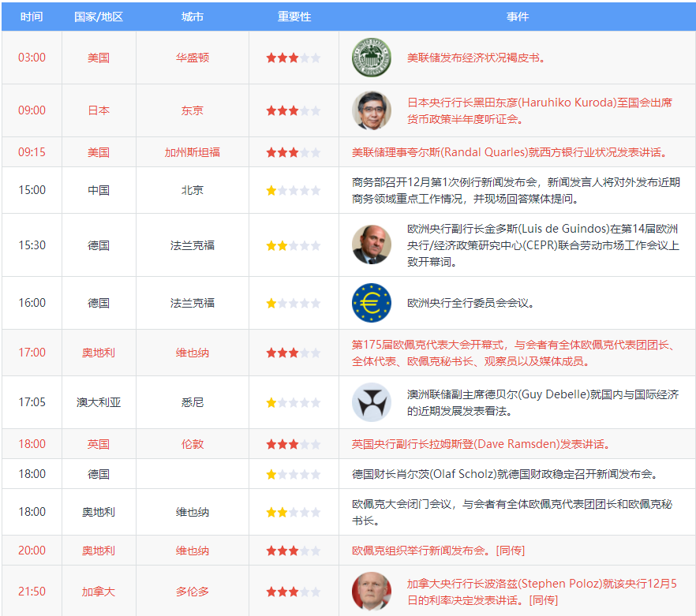Screen dimensions: 696x616
Task: Click the 英国 country cell
Action: (x=99, y=444)
